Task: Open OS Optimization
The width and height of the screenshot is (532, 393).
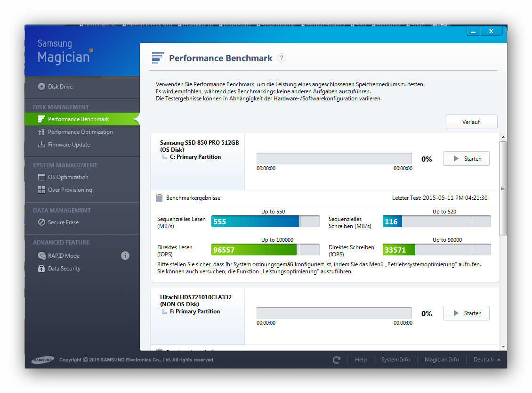Action: pyautogui.click(x=68, y=177)
